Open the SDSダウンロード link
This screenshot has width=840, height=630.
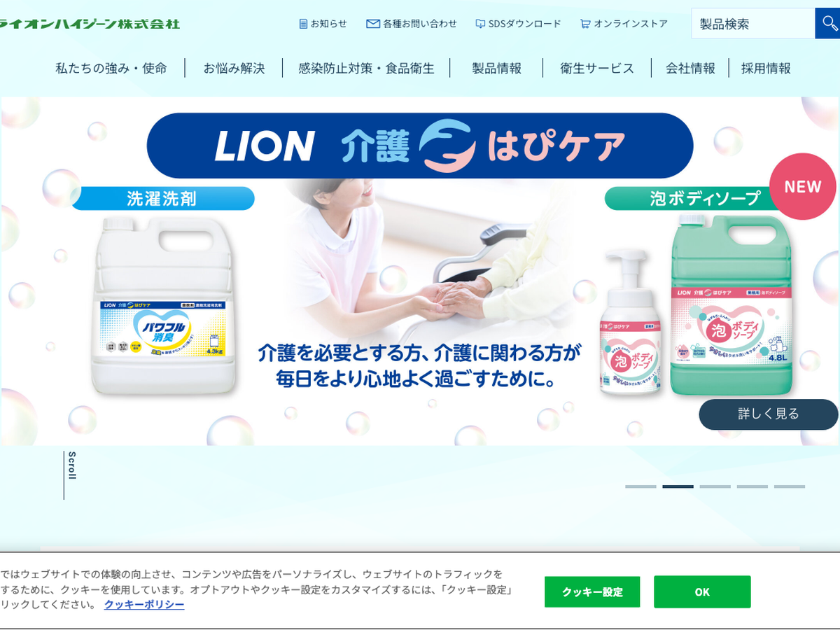(518, 24)
